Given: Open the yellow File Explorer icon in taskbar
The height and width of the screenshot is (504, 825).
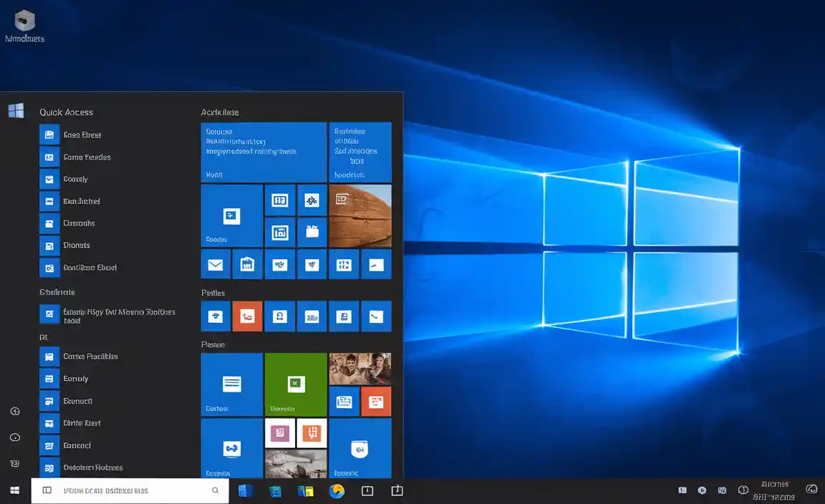Looking at the screenshot, I should pos(306,490).
